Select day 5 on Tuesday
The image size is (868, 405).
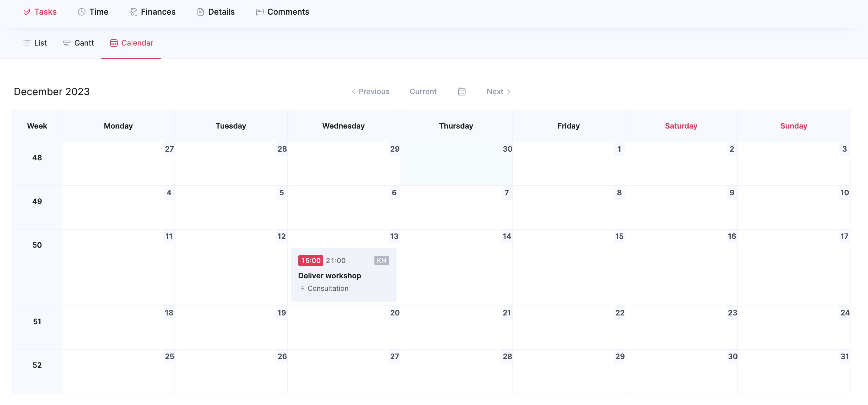pyautogui.click(x=231, y=207)
